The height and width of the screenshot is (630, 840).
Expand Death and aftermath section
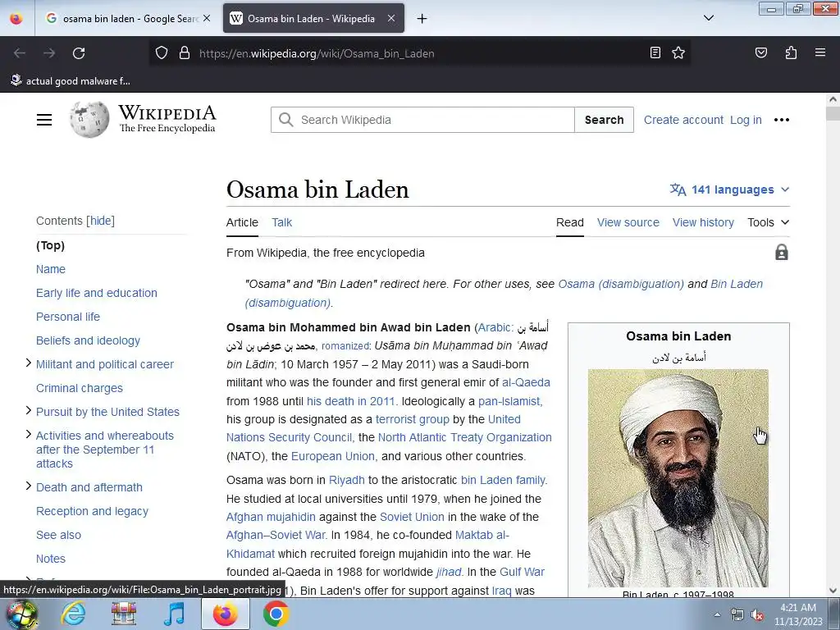[x=29, y=486]
